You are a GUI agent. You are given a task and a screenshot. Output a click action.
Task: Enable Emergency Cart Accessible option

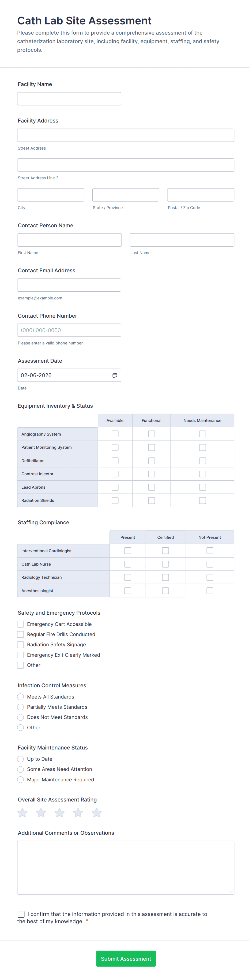coord(21,624)
